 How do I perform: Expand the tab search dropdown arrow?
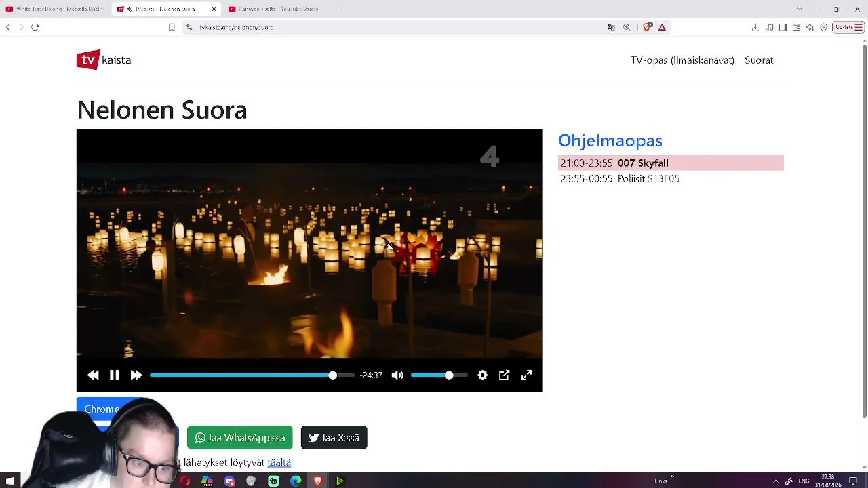[800, 9]
